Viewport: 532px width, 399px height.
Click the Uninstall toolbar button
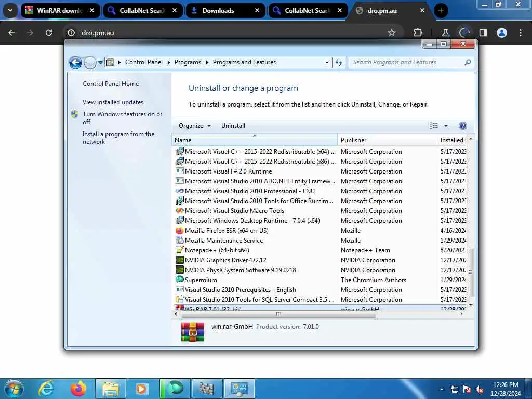[233, 126]
